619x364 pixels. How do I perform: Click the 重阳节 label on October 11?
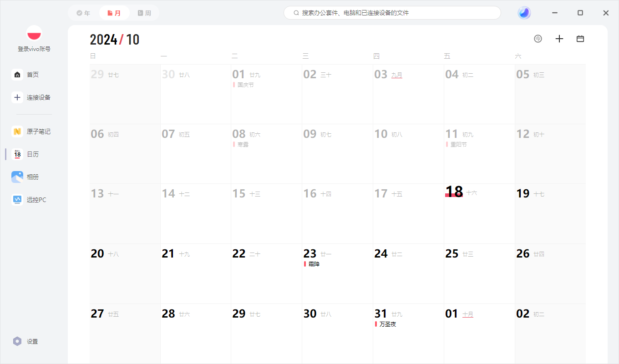[x=459, y=145]
